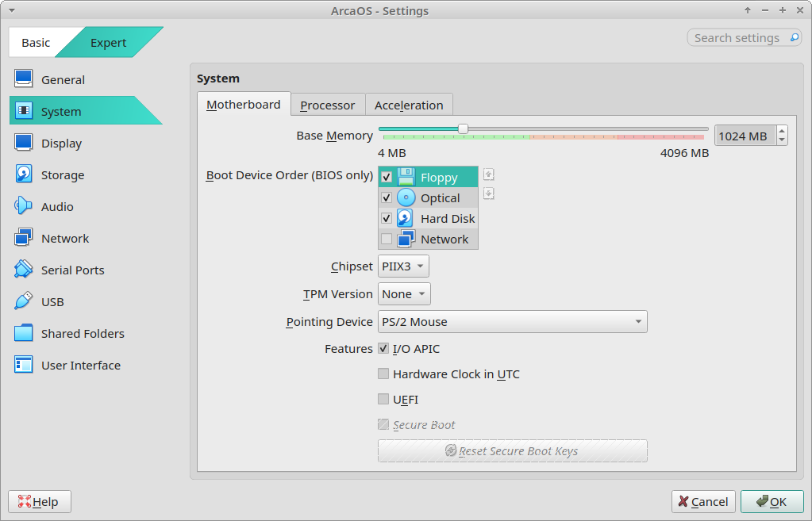Open the TPM Version dropdown
812x521 pixels.
(x=404, y=294)
